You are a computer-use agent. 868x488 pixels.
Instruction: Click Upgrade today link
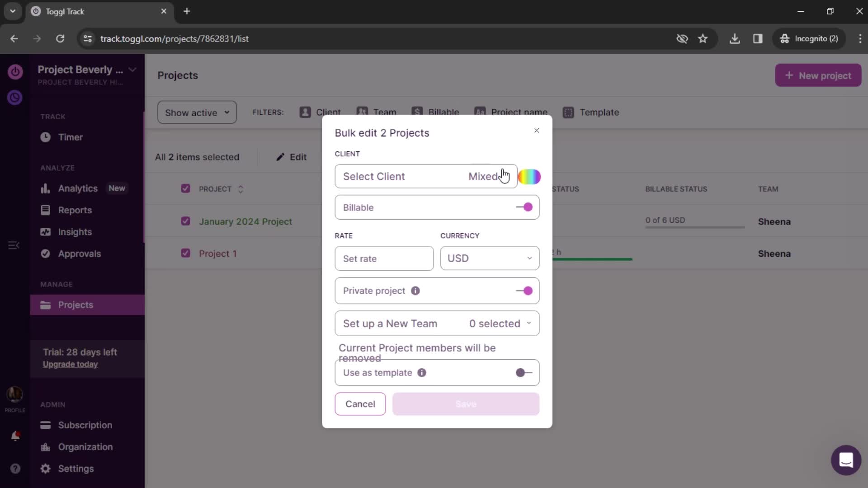70,364
